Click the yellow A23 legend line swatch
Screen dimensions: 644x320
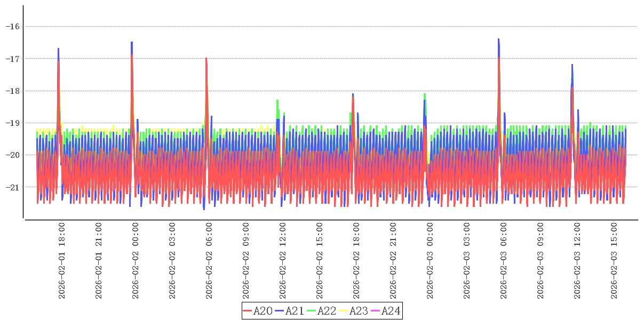[344, 311]
